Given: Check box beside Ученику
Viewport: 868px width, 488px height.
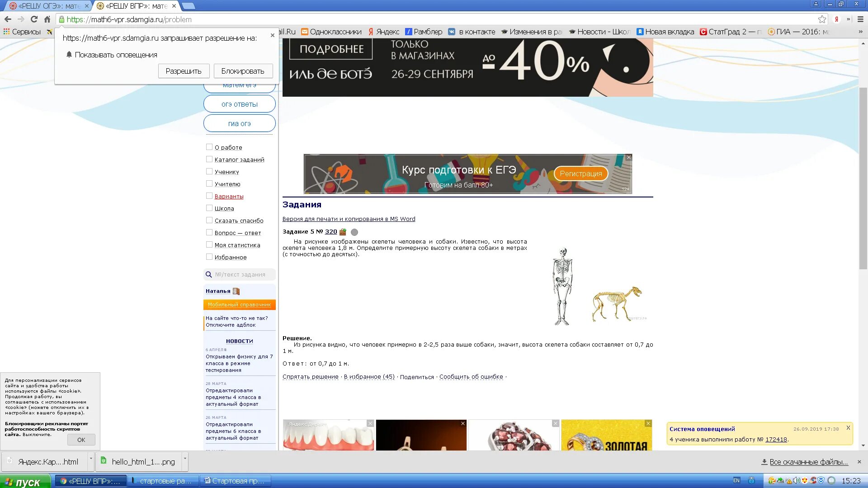Looking at the screenshot, I should click(209, 171).
